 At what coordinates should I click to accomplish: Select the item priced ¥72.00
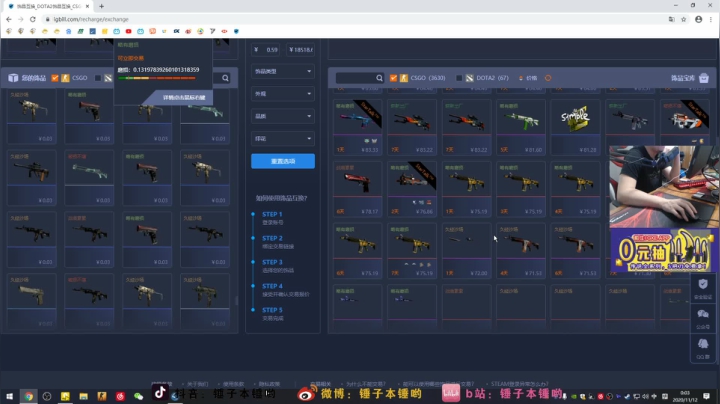(x=466, y=250)
